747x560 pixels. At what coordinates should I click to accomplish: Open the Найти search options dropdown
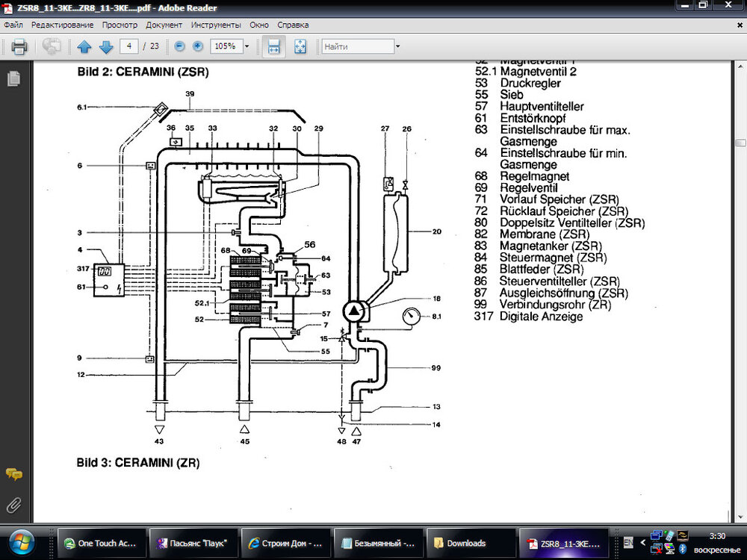click(397, 46)
